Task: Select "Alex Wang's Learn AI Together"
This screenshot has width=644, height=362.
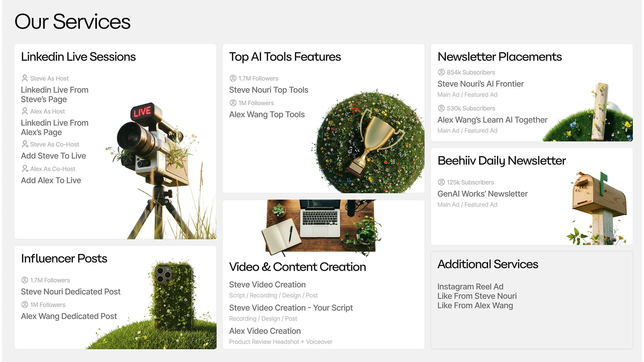Action: (492, 120)
